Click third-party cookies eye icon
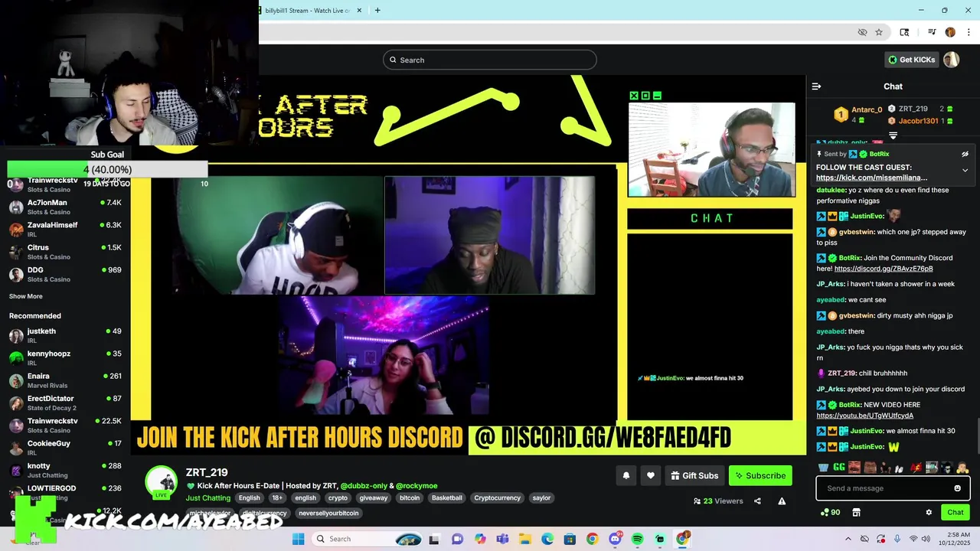This screenshot has height=551, width=980. point(862,32)
